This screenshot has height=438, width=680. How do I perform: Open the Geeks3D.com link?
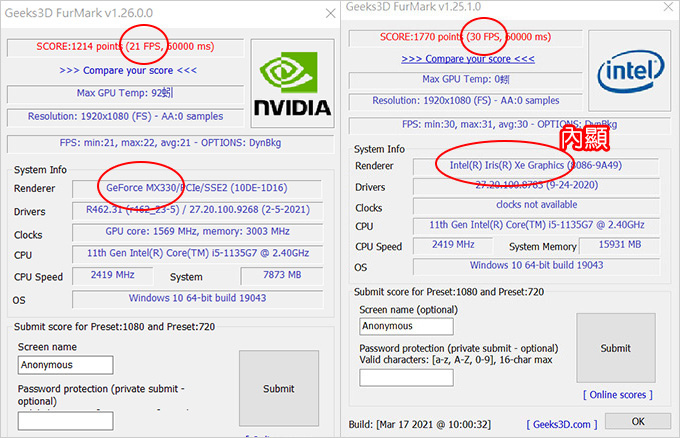coord(562,425)
